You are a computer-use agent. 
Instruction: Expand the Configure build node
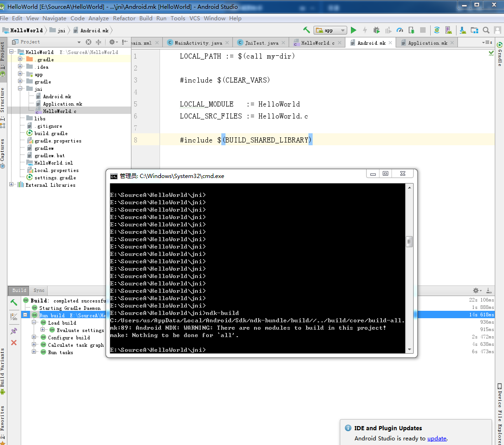(x=34, y=337)
